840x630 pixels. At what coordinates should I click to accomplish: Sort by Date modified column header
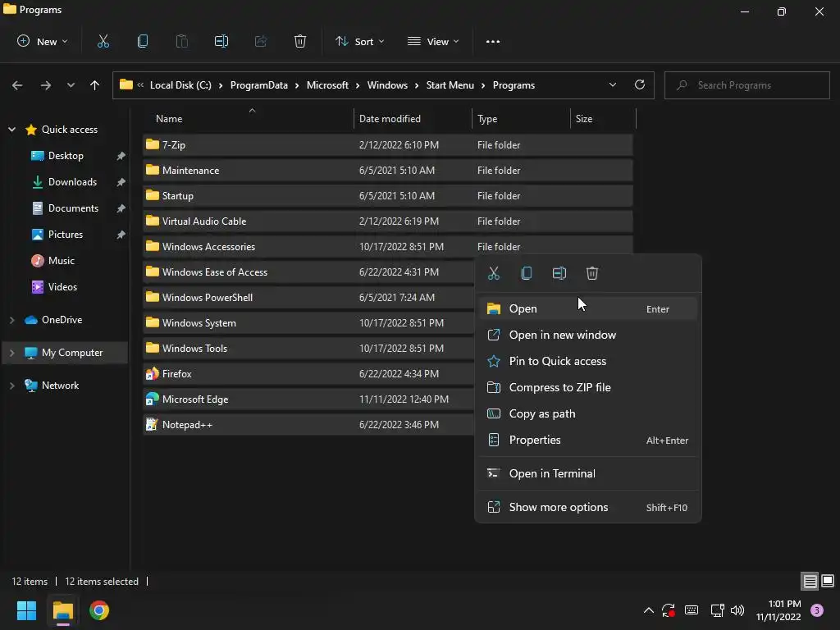coord(413,119)
